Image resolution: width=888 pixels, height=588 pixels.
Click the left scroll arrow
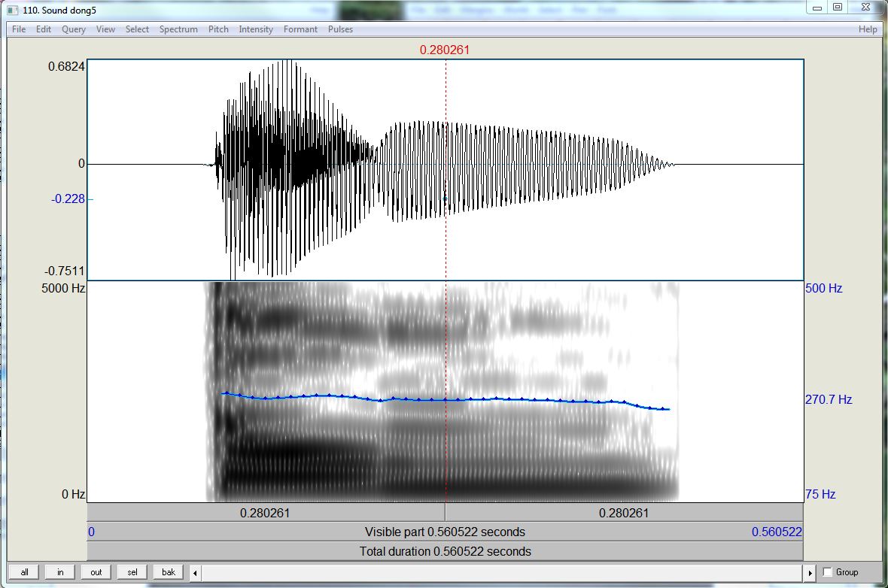click(x=196, y=573)
